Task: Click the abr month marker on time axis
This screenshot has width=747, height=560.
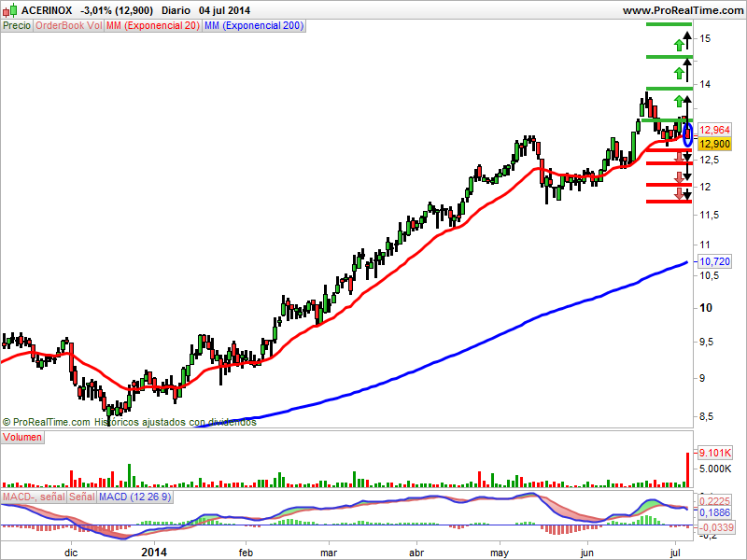Action: click(x=416, y=553)
